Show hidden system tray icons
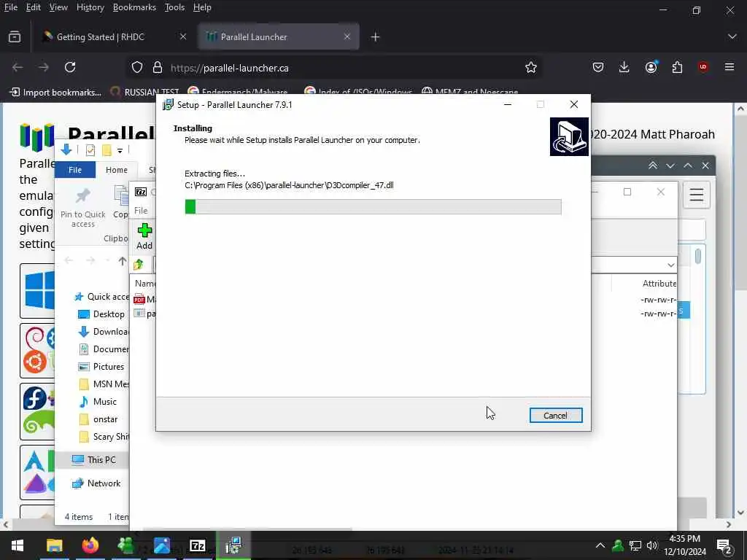Screen dimensions: 747x560 600,545
